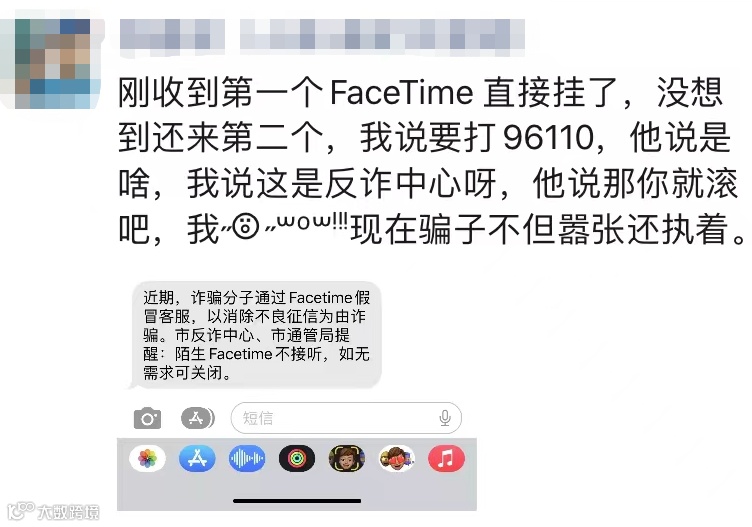
Task: Tap the App Store apps button
Action: (198, 418)
